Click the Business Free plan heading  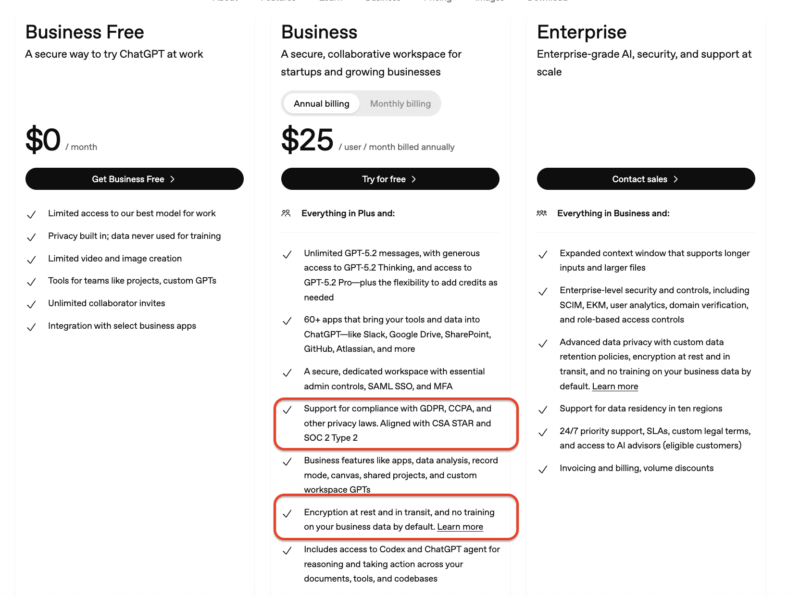(85, 33)
